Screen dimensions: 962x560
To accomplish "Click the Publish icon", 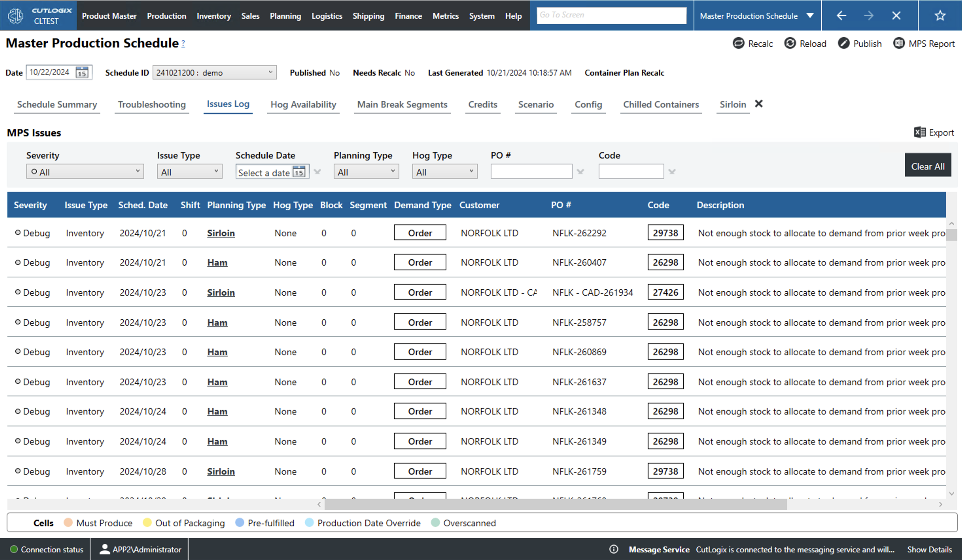I will coord(845,44).
